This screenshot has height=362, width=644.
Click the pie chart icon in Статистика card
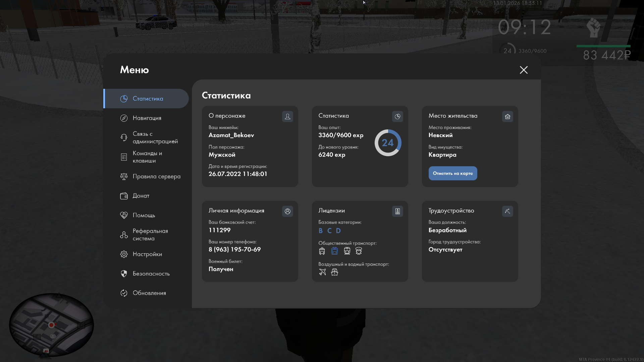pyautogui.click(x=397, y=116)
